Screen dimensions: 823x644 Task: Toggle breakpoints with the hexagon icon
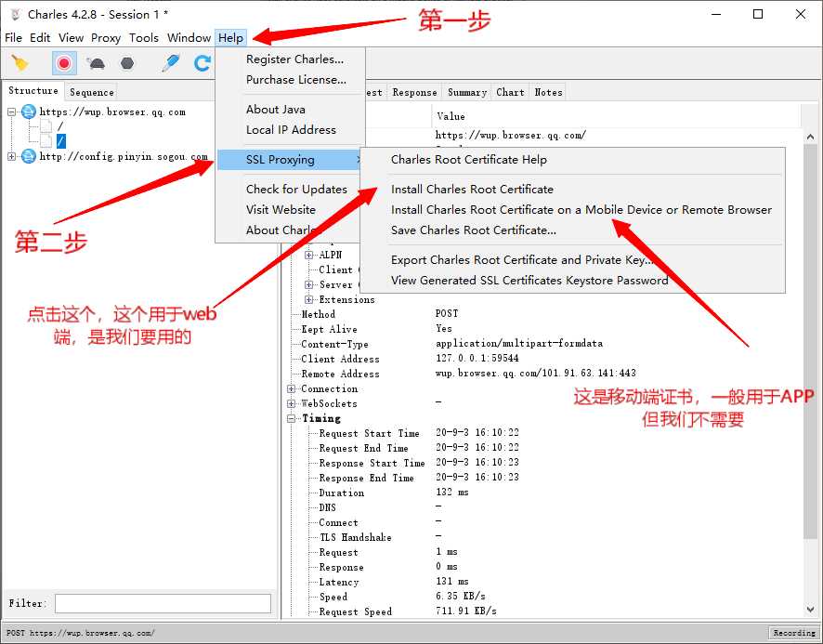(x=127, y=63)
